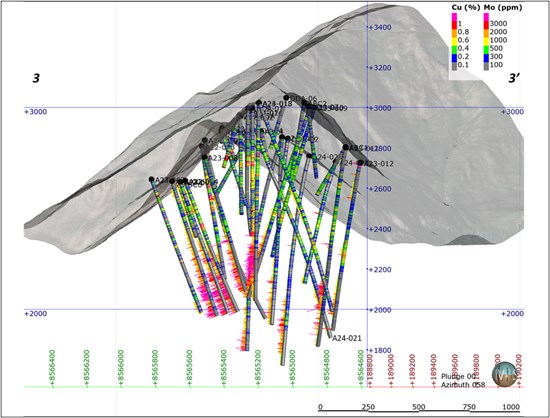Image resolution: width=550 pixels, height=418 pixels.
Task: Select the 'Mo (ppm)' legend title
Action: (503, 7)
